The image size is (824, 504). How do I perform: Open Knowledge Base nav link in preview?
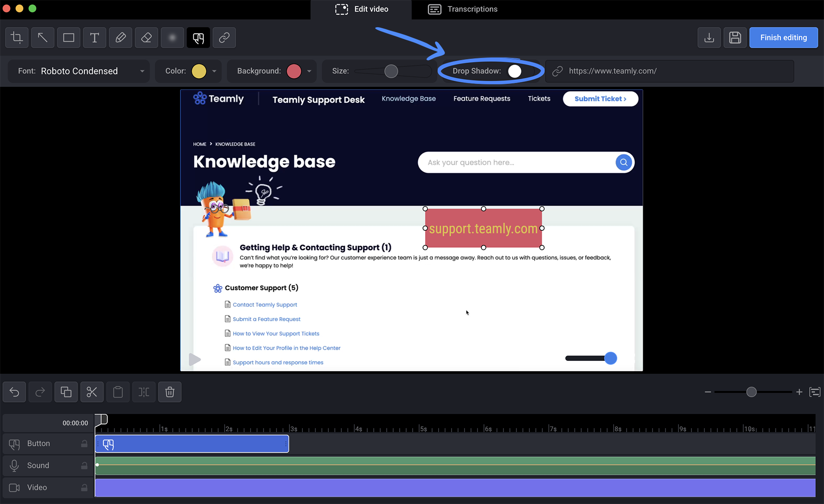click(409, 99)
